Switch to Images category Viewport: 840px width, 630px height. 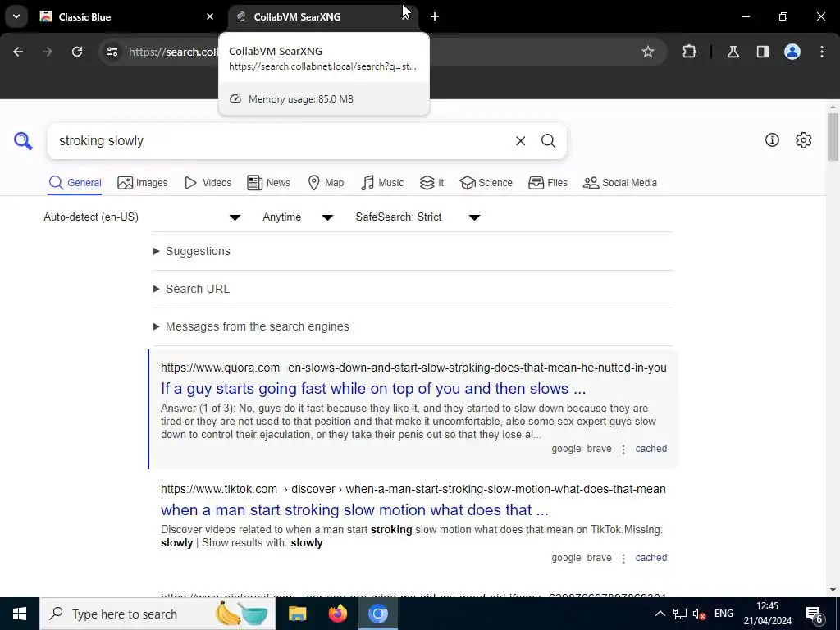(143, 183)
